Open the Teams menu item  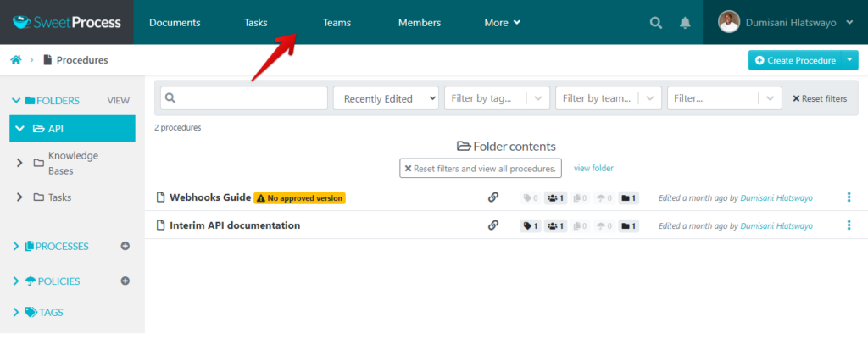click(337, 23)
